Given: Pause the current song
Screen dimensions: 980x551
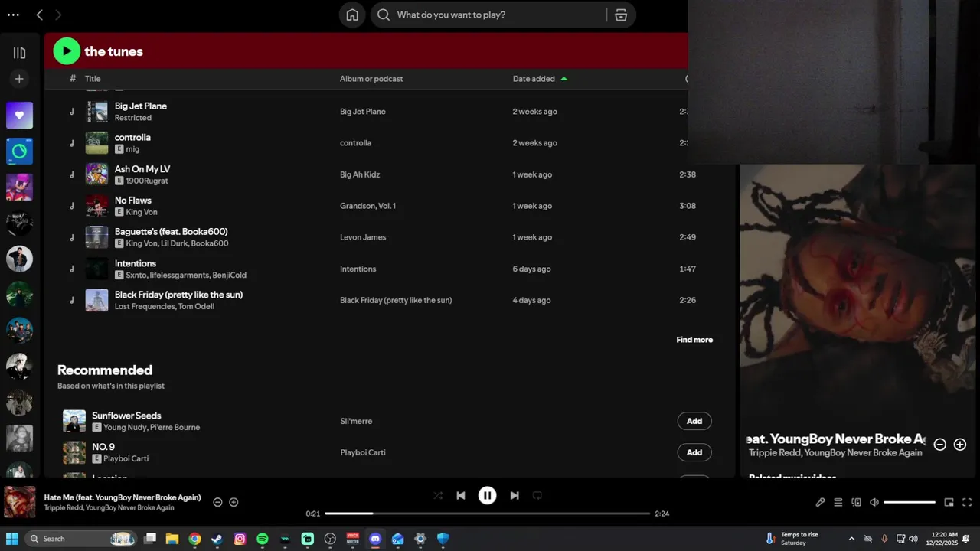Looking at the screenshot, I should tap(488, 495).
